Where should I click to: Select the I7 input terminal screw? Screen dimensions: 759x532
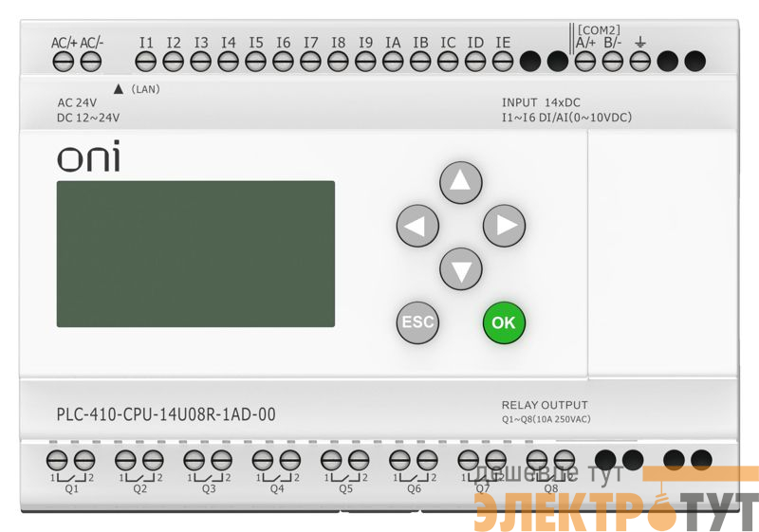[311, 62]
